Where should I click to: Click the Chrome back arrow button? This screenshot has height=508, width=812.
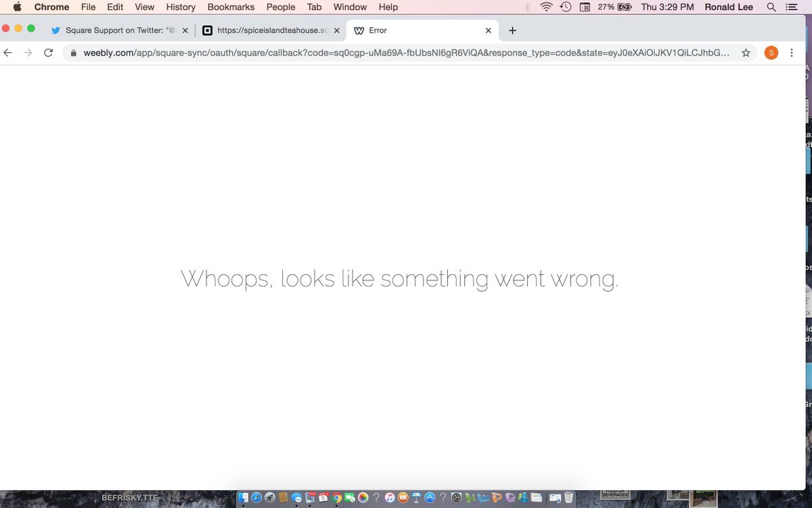[8, 53]
